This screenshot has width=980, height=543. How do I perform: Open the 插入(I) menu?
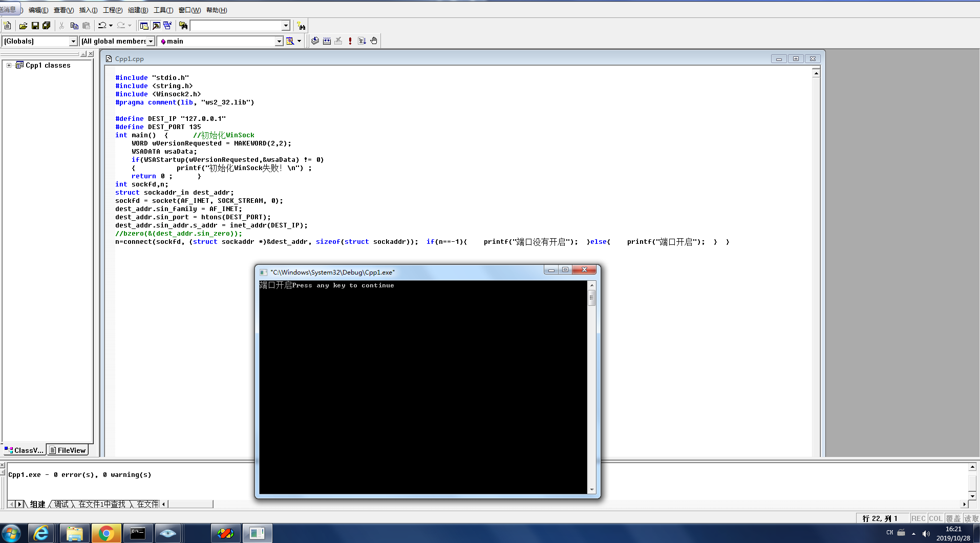[88, 10]
